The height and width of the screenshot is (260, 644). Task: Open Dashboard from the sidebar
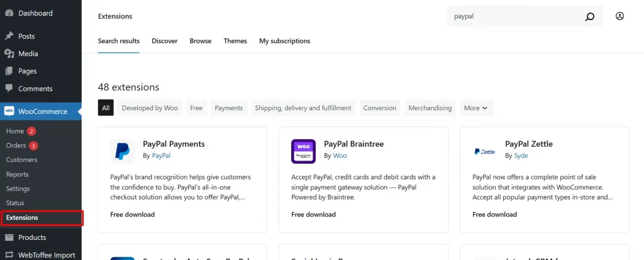pyautogui.click(x=35, y=13)
